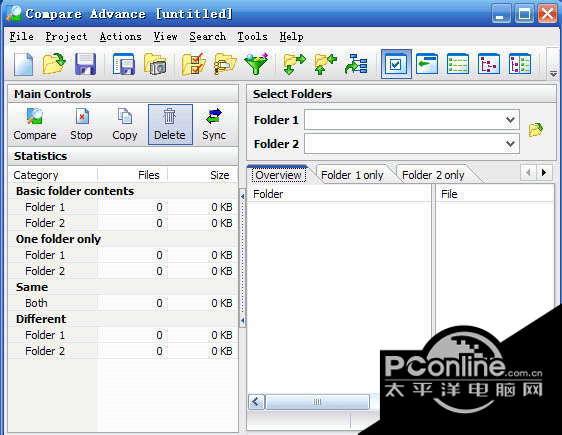Save project with floppy disk icon
The image size is (562, 435).
point(85,64)
